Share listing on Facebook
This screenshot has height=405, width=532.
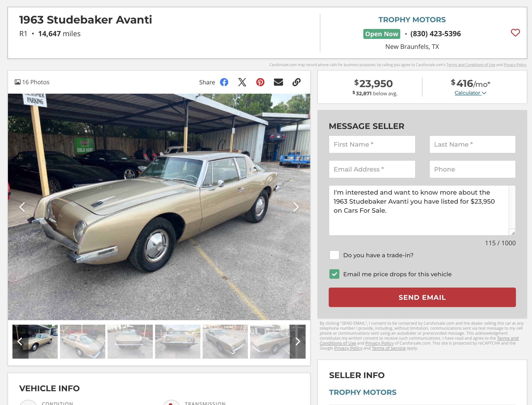pos(224,82)
